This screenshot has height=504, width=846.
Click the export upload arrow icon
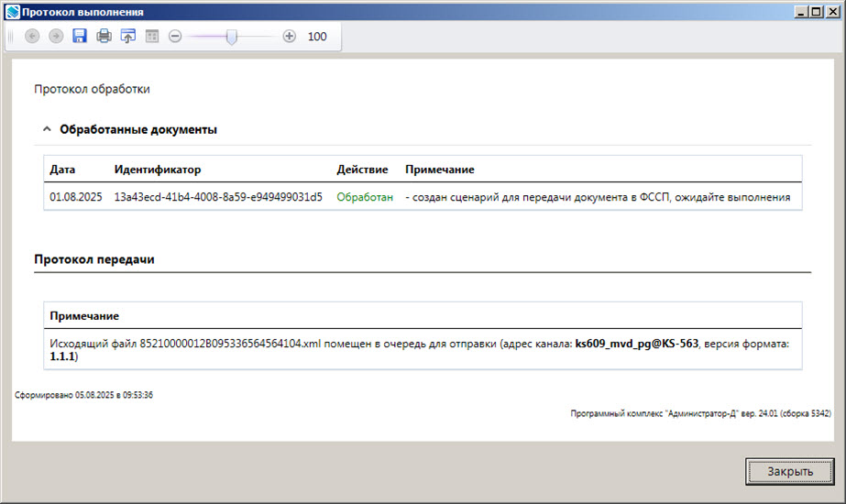[x=127, y=37]
